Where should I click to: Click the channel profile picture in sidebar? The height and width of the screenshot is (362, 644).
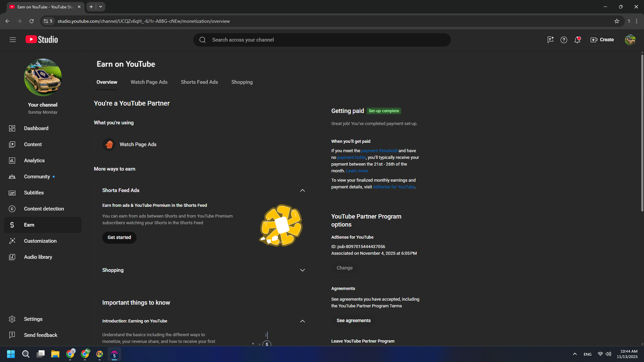coord(43,77)
